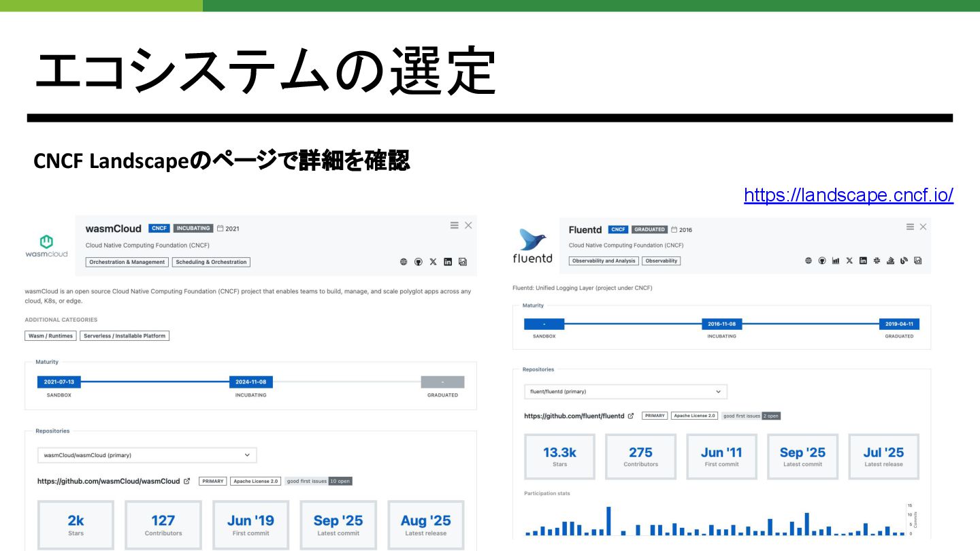Viewport: 980px width, 551px height.
Task: Click the 2k Stars card
Action: tap(76, 525)
